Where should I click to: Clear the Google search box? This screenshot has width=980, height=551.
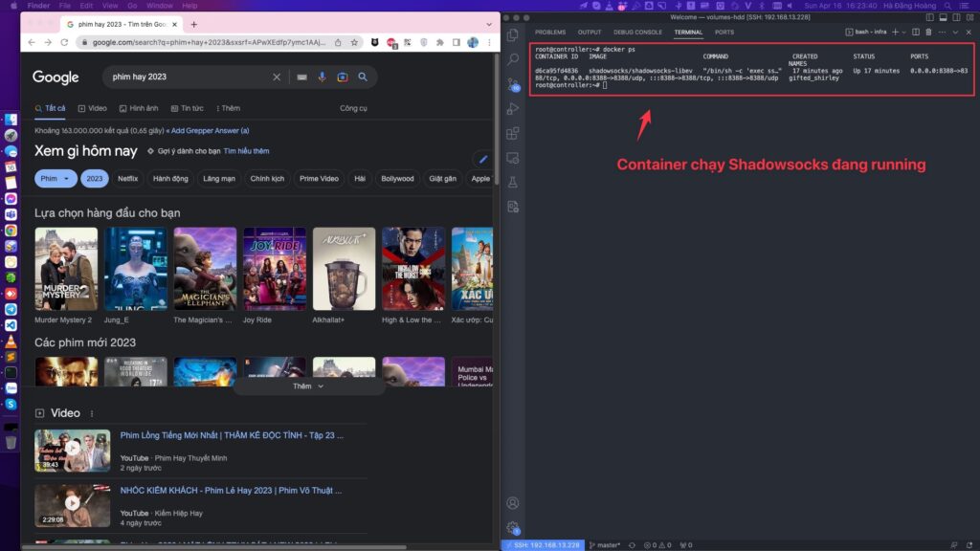coord(277,77)
